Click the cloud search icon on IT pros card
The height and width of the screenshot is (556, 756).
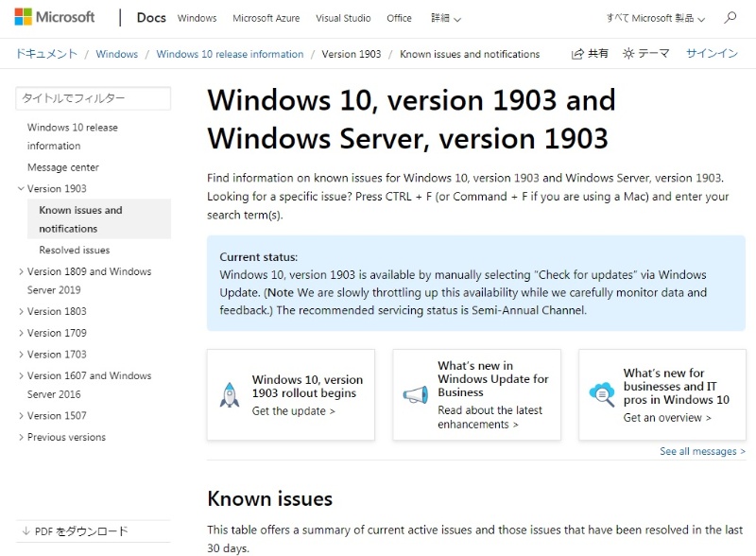(602, 394)
